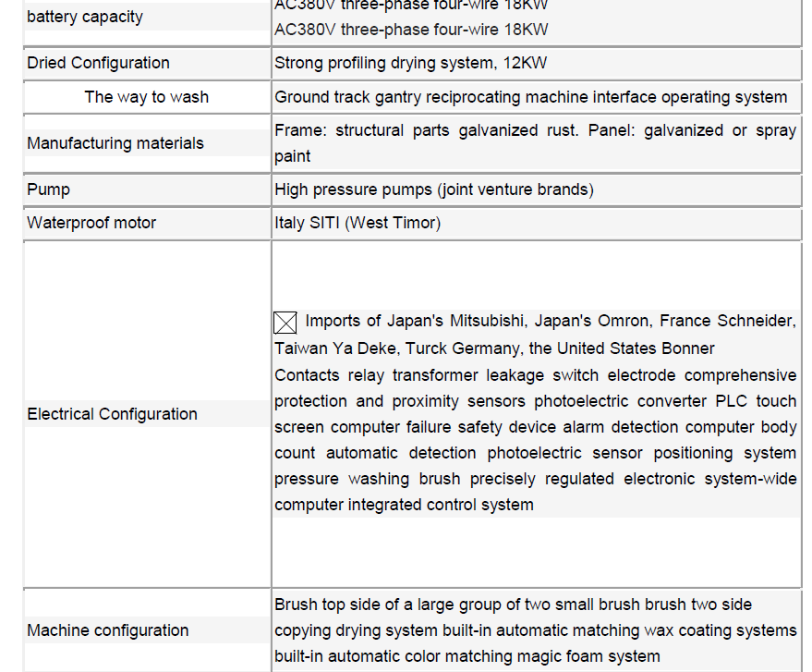Click the 'Waterproof motor' label

pyautogui.click(x=91, y=223)
